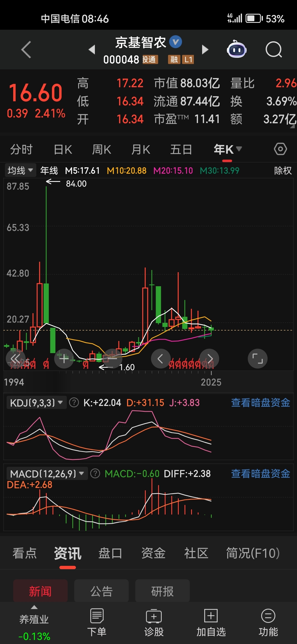
Task: Zoom out chart with minus button
Action: click(112, 359)
